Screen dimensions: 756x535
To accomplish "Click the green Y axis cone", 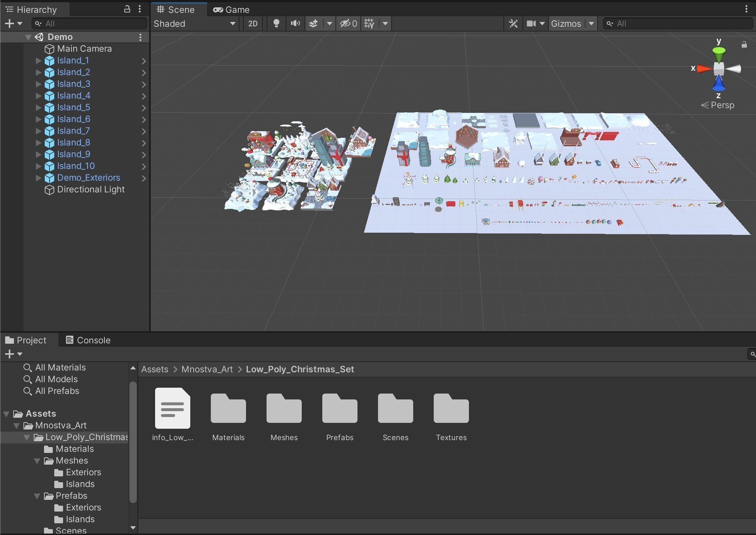I will (x=719, y=54).
